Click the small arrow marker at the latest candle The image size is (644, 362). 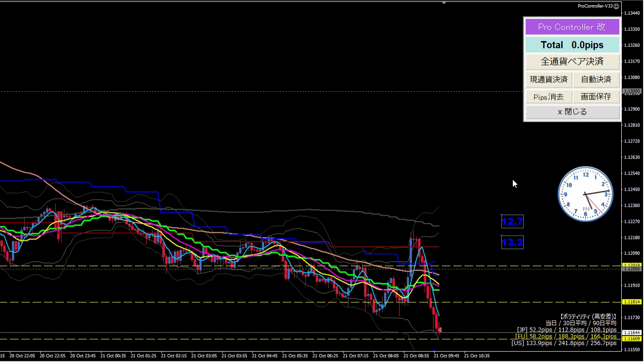440,330
